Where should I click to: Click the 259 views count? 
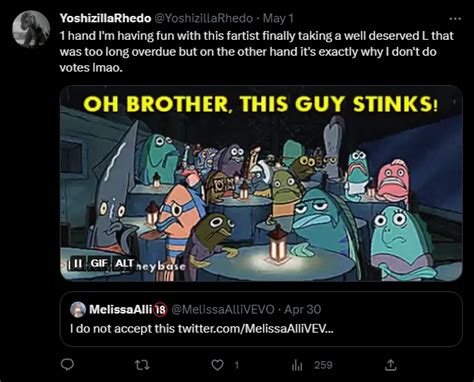point(323,365)
